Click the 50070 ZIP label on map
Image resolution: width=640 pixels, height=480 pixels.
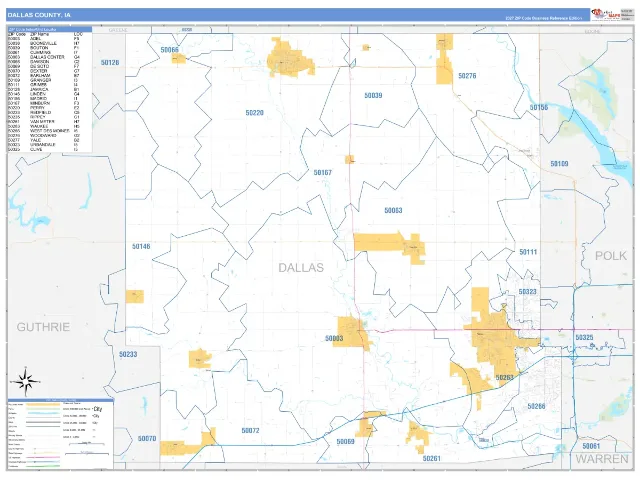click(x=147, y=439)
